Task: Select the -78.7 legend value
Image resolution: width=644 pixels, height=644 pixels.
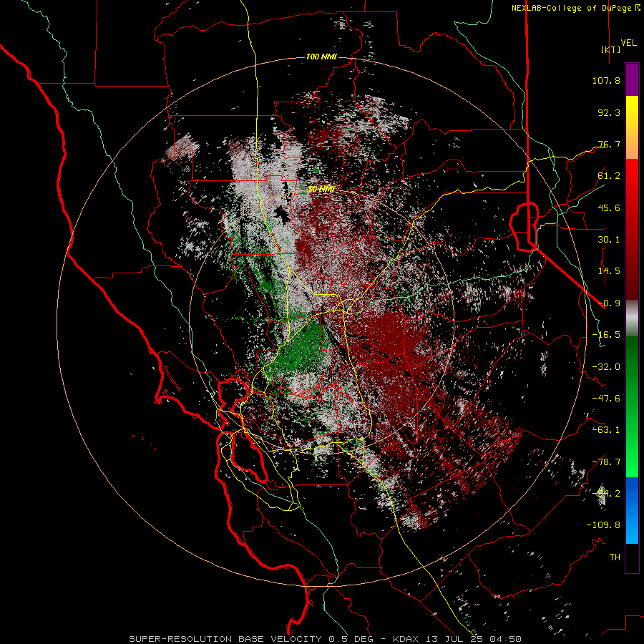Action: pos(606,462)
